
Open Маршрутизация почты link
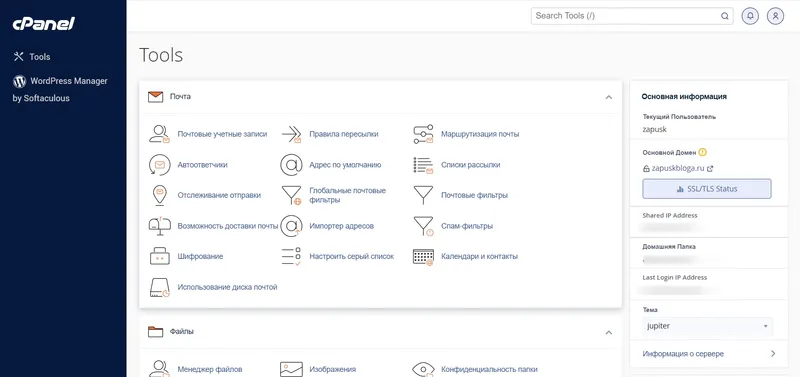(x=480, y=134)
